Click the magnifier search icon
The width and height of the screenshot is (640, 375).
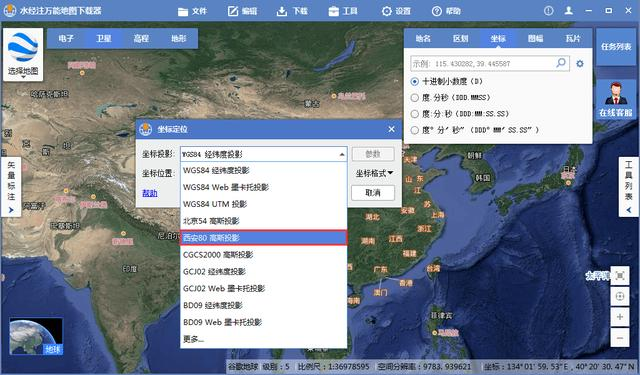(561, 63)
